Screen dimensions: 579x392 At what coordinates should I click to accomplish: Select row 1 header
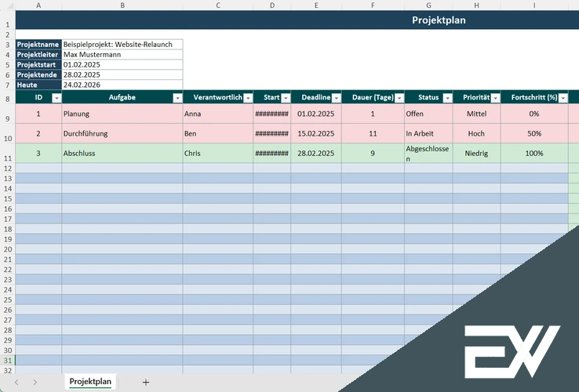8,20
